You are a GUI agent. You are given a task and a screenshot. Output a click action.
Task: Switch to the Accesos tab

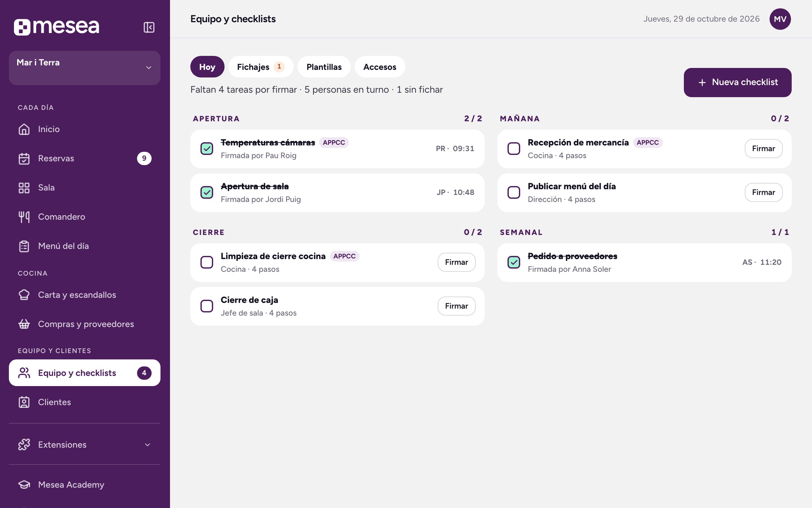pos(379,67)
